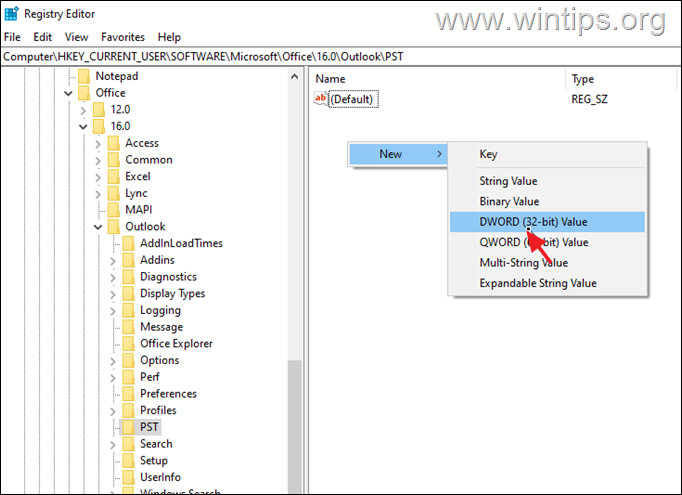Image resolution: width=682 pixels, height=495 pixels.
Task: Click the 12.0 folder icon
Action: click(x=99, y=110)
